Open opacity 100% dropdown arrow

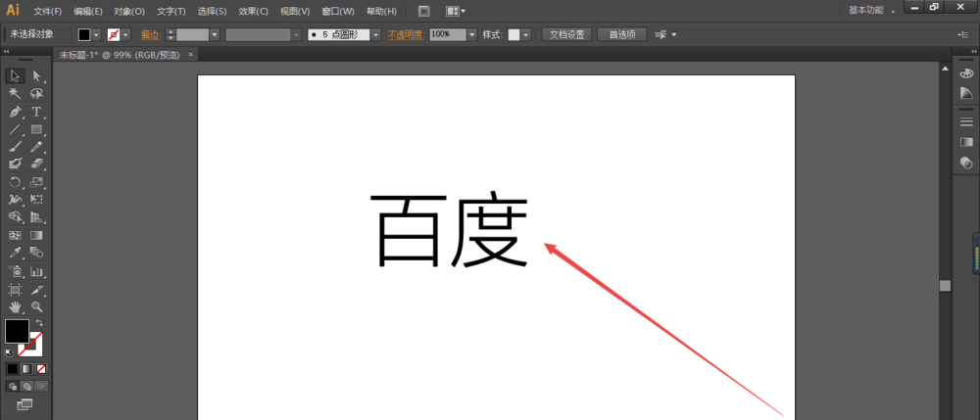click(472, 35)
